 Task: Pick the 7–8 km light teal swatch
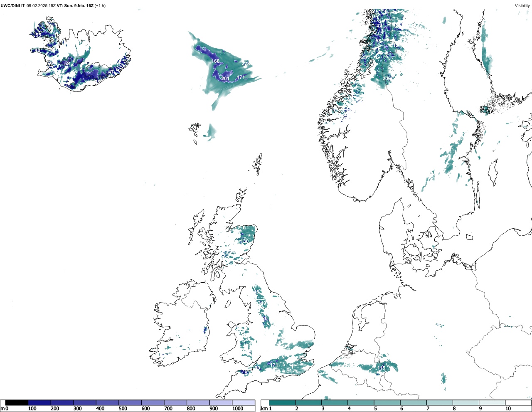[x=440, y=402]
